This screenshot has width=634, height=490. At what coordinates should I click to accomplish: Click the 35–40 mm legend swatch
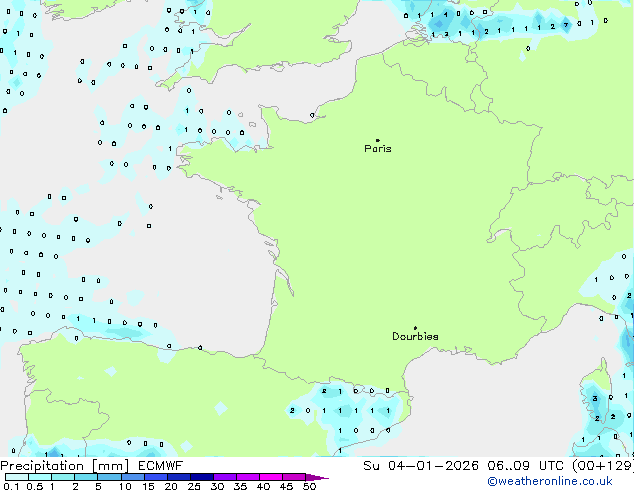[x=247, y=477]
